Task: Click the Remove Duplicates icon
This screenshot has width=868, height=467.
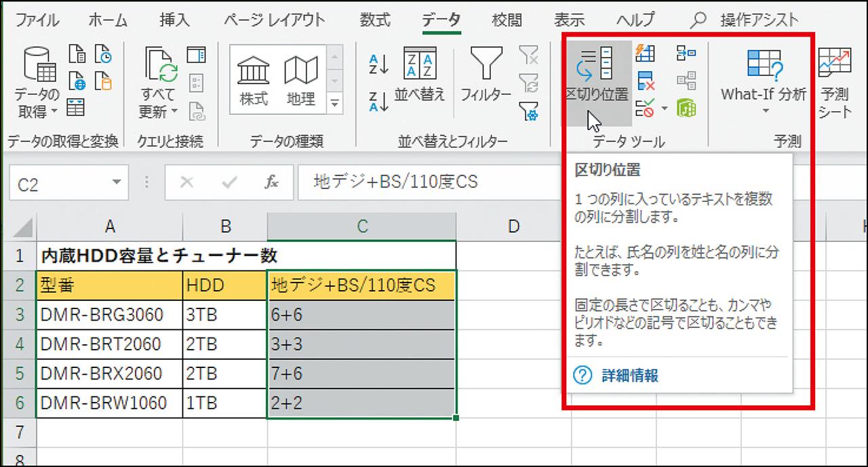Action: click(x=645, y=81)
